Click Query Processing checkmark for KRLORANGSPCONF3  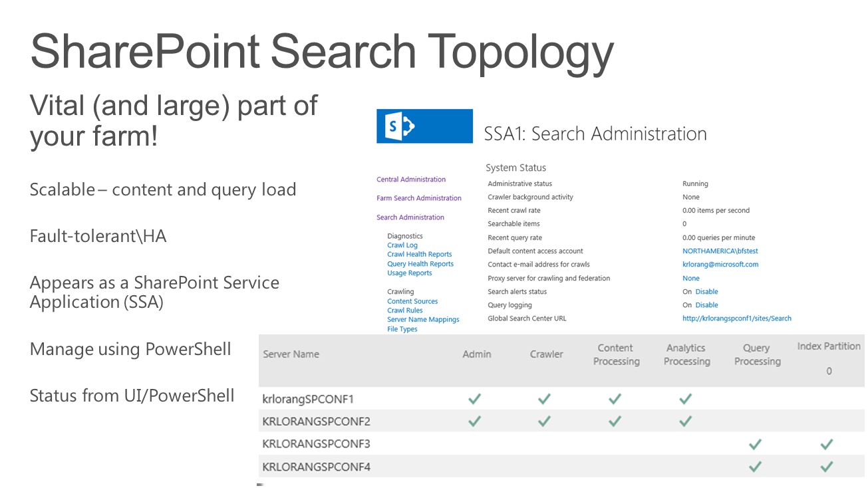click(x=755, y=444)
